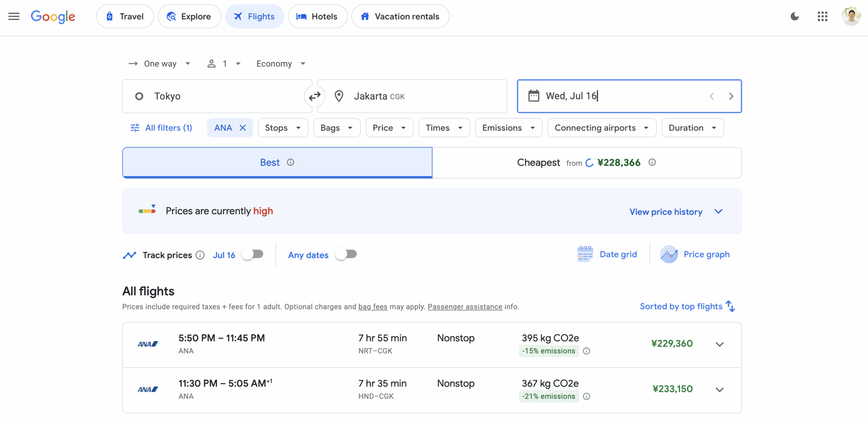Image resolution: width=868 pixels, height=423 pixels.
Task: Click the Wed, Jul 16 date field
Action: [629, 96]
